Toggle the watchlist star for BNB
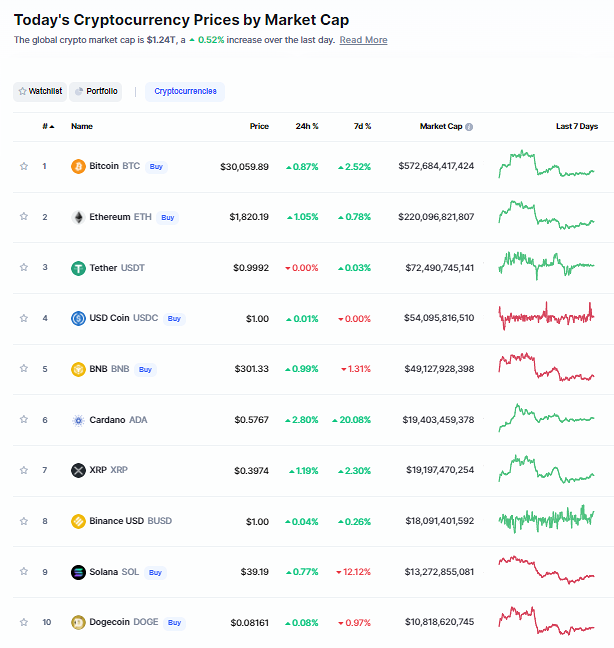 [24, 368]
